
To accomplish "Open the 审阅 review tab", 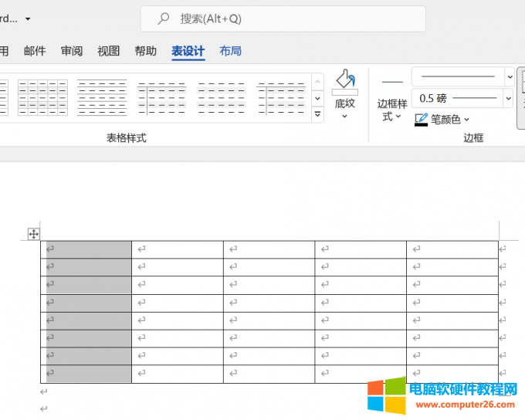I will [72, 51].
